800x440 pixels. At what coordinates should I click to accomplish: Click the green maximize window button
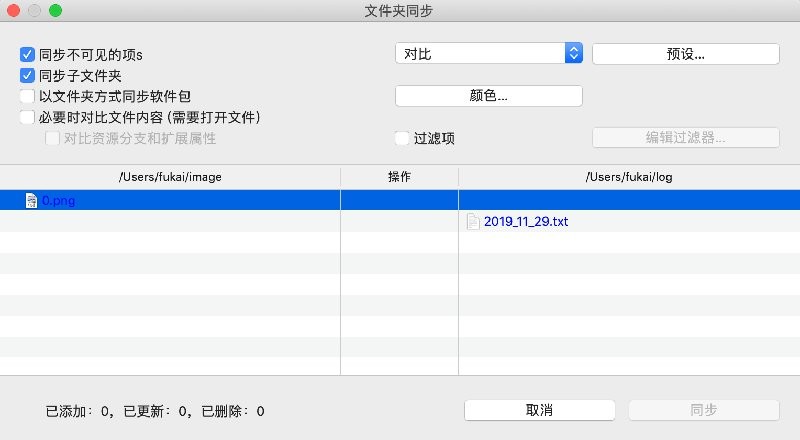pyautogui.click(x=55, y=11)
